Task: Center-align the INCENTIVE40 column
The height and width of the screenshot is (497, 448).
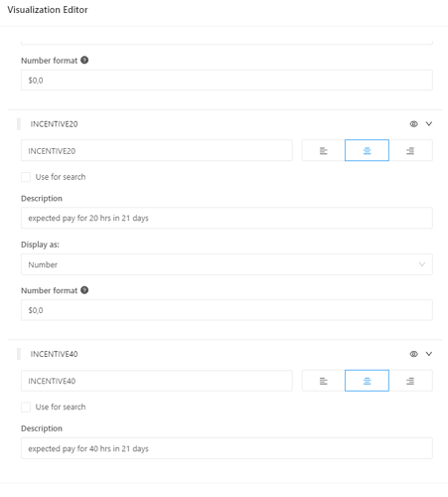Action: click(x=367, y=381)
